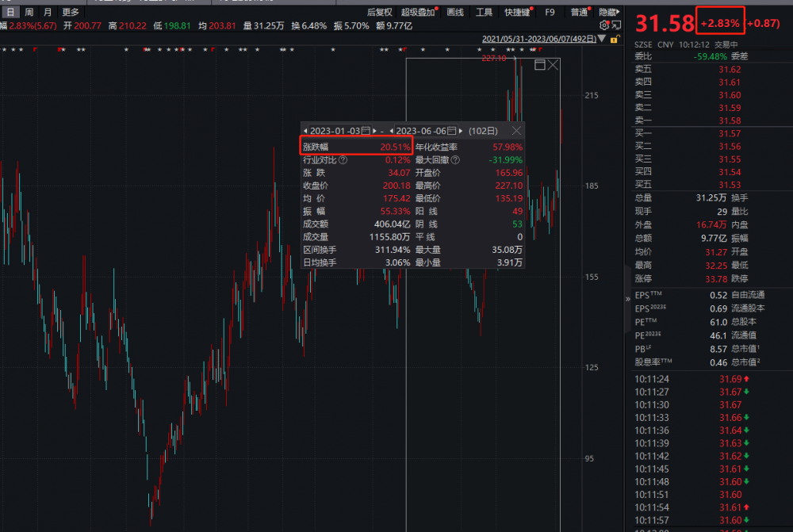Viewport: 793px width, 532px height.
Task: Switch to the 周 weekly chart tab
Action: [29, 12]
